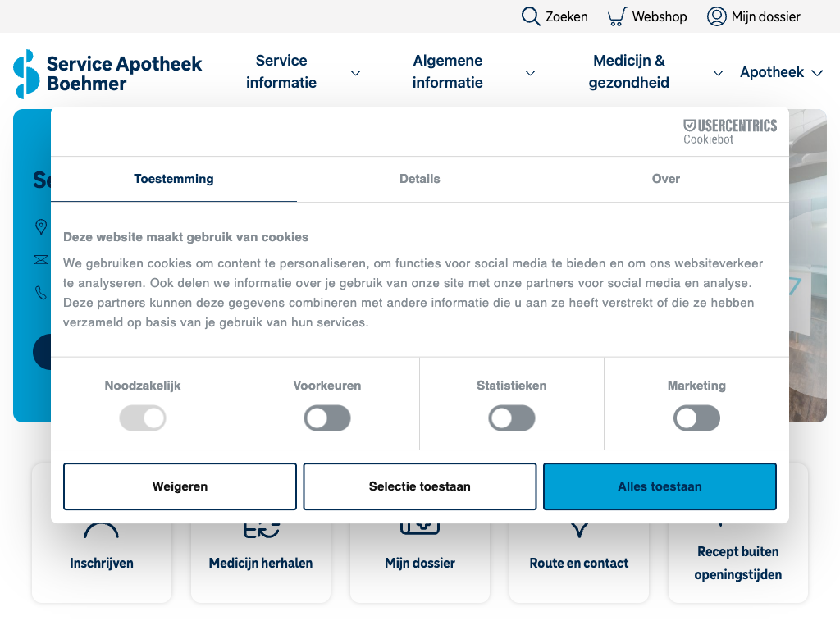This screenshot has width=840, height=630.
Task: Open the Recept buiten openingstijden card
Action: 737,562
